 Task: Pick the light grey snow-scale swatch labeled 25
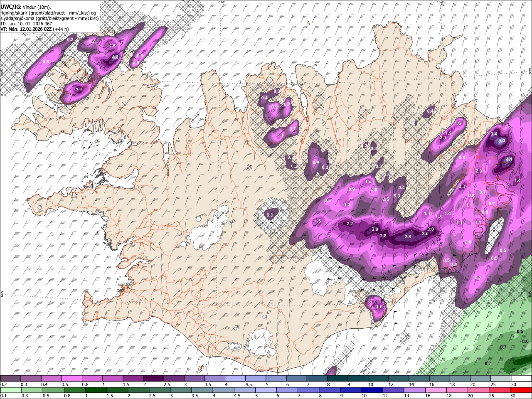coord(500,378)
